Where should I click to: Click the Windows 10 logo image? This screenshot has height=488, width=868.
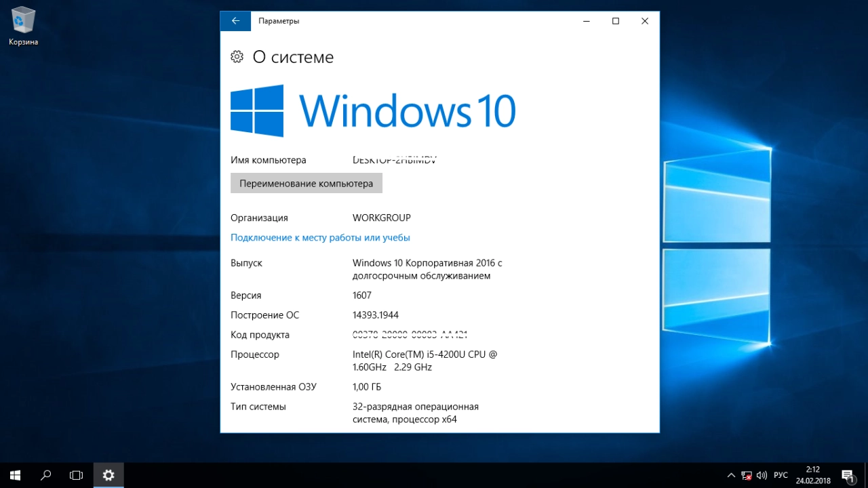[x=373, y=110]
